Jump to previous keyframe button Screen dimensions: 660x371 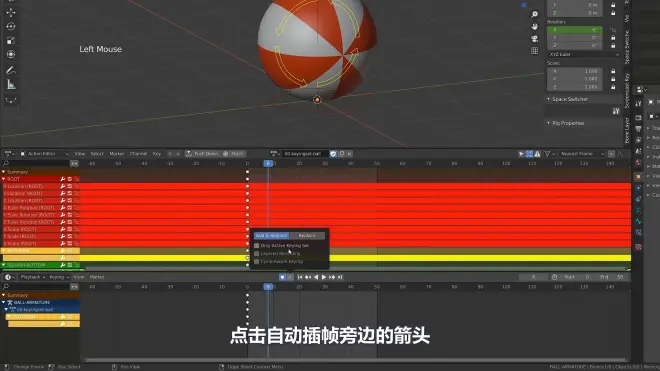[x=308, y=277]
